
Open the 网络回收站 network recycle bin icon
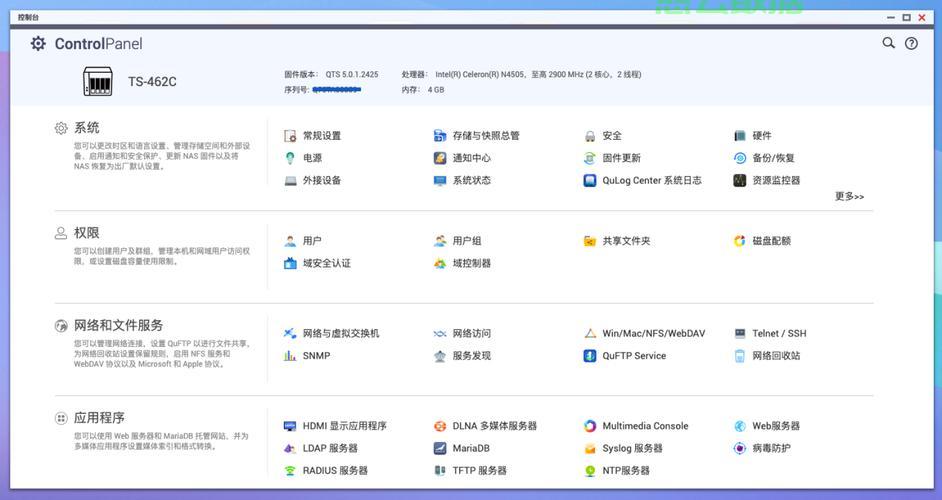click(740, 356)
